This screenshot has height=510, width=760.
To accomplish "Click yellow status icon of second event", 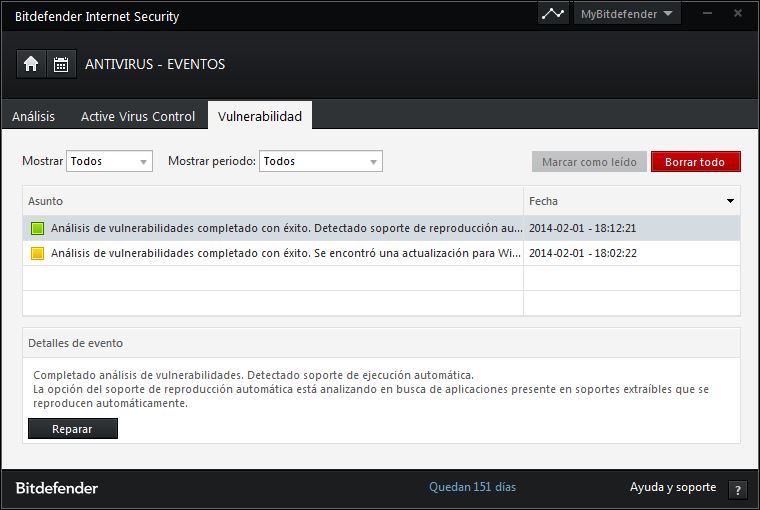I will (37, 254).
